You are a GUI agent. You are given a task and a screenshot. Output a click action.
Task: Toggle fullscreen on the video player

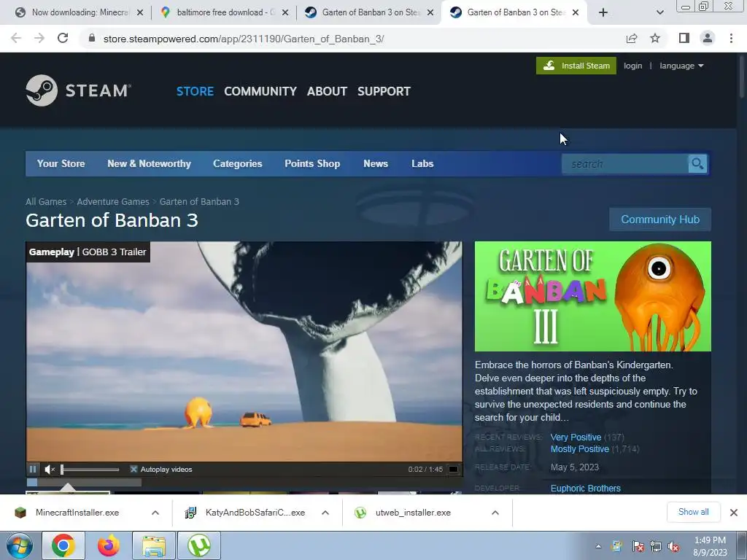[x=453, y=470]
